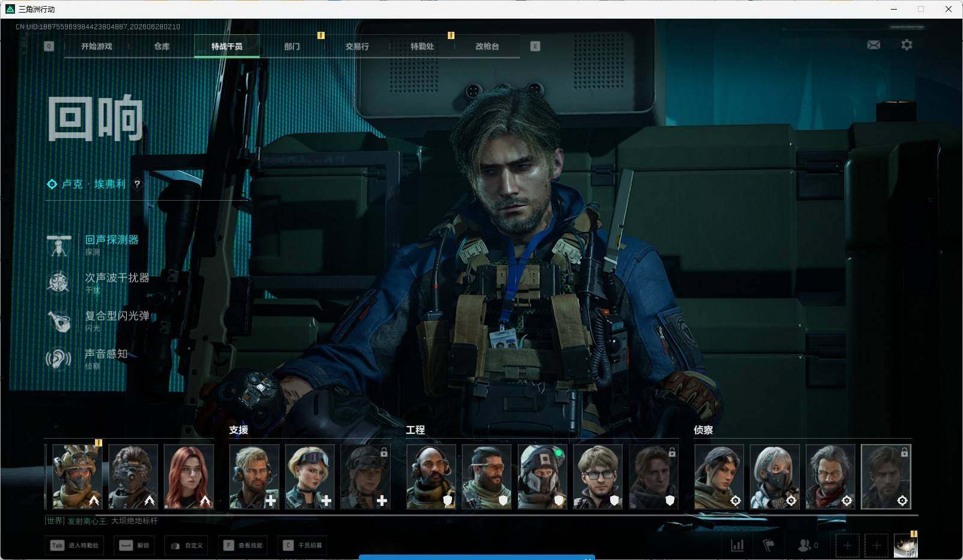This screenshot has width=963, height=560.
Task: Select the 次声波干扰器 skill icon
Action: point(59,282)
